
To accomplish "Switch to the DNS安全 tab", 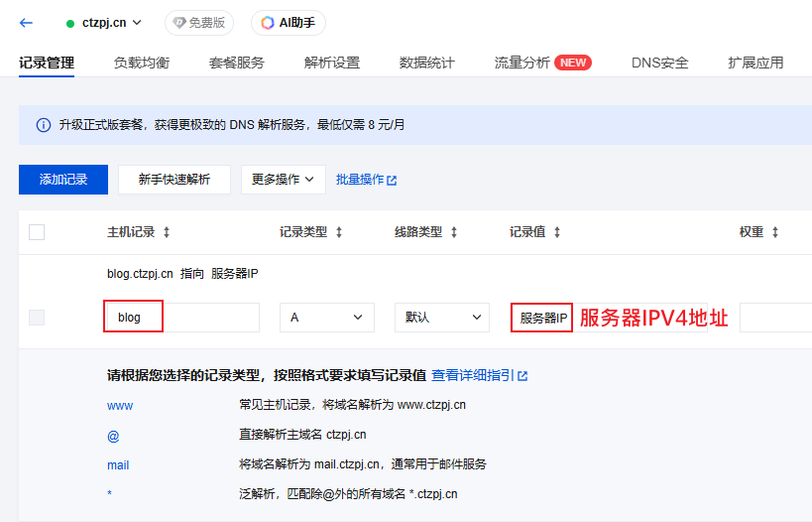I will point(659,63).
